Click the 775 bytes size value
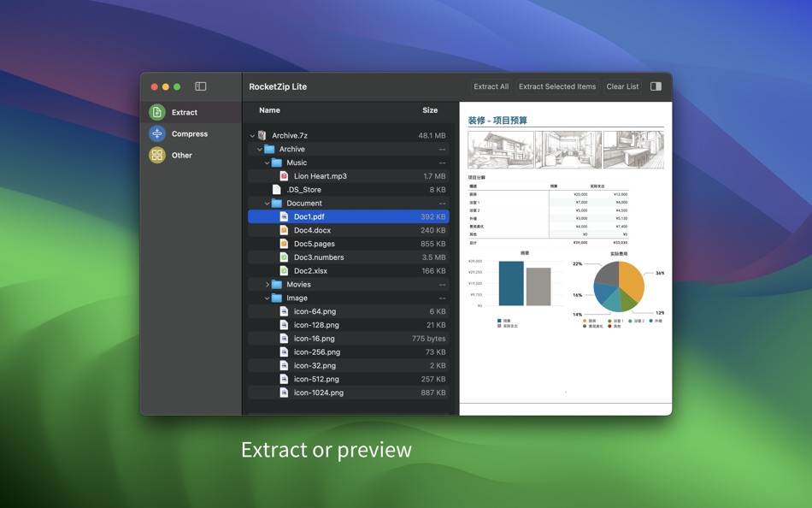 (x=429, y=339)
